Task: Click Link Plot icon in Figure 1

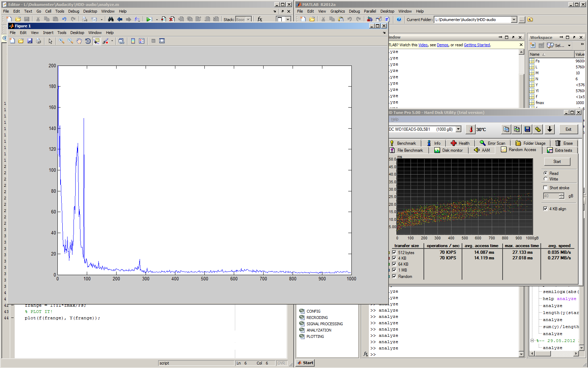Action: 121,41
